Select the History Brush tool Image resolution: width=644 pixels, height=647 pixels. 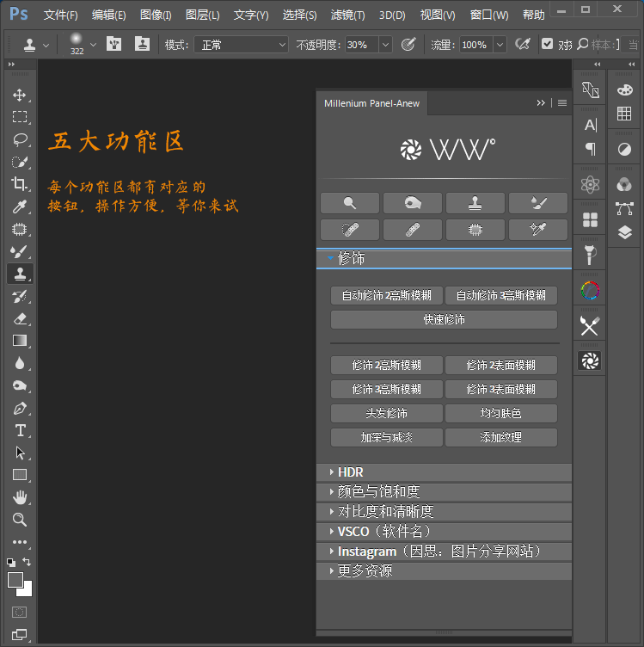(20, 296)
